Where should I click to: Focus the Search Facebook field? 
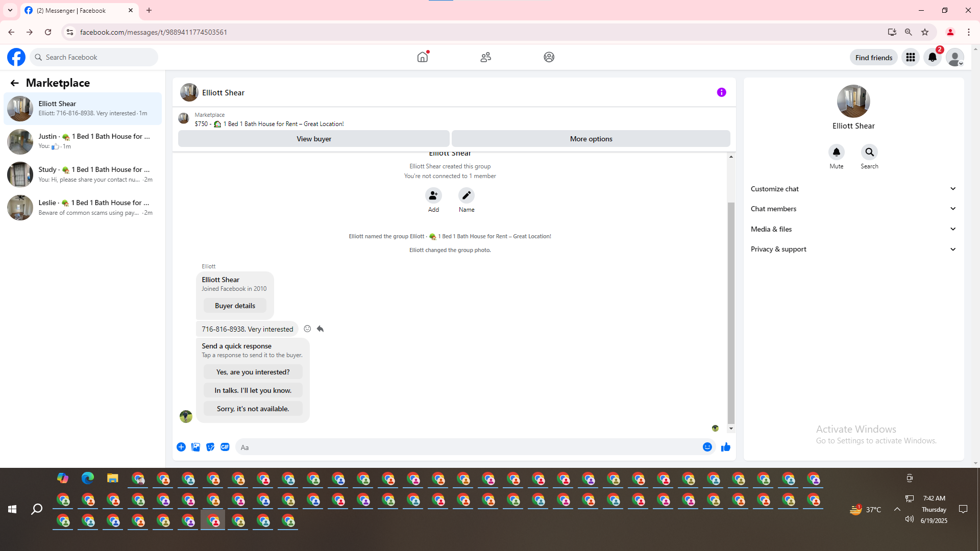pos(94,57)
